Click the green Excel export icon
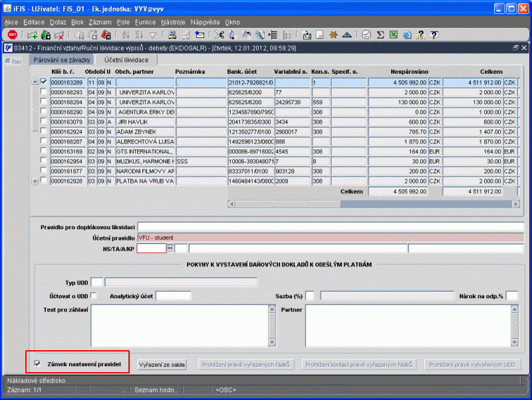Viewport: 532px width, 400px height. [x=394, y=35]
